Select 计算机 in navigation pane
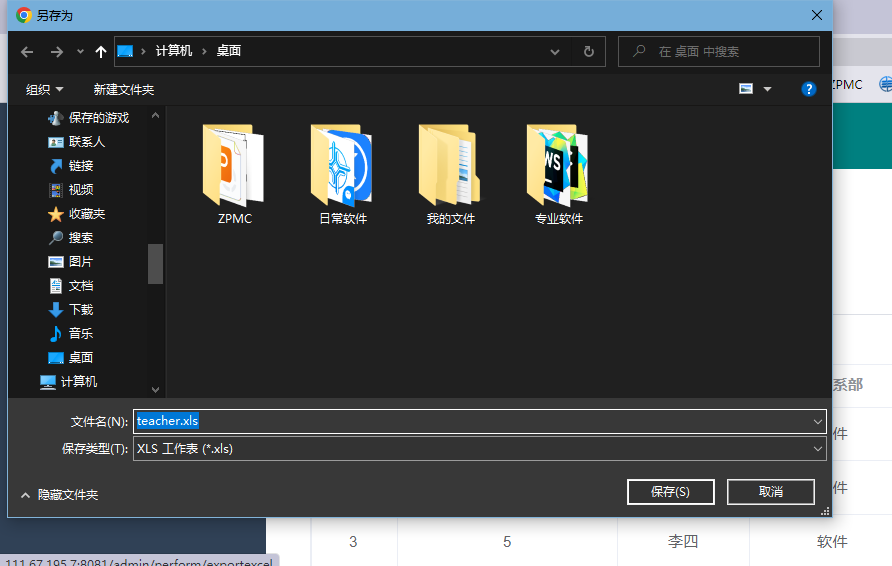 [69, 381]
